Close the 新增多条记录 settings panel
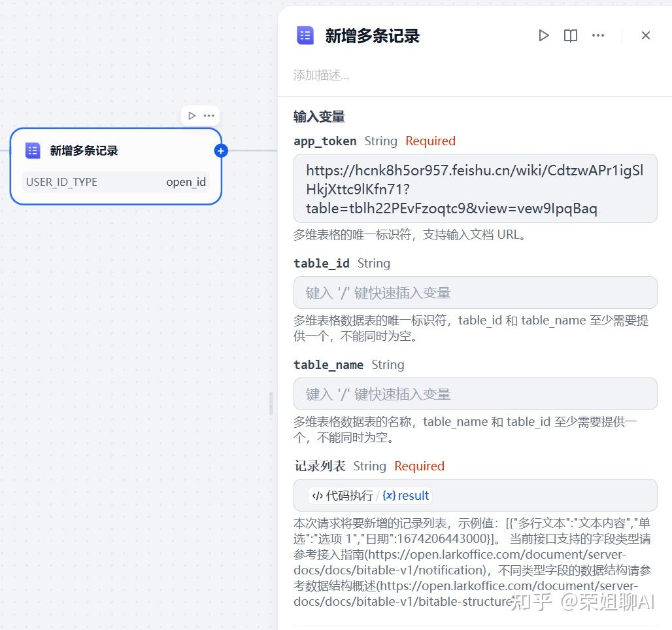This screenshot has height=630, width=672. (x=645, y=35)
